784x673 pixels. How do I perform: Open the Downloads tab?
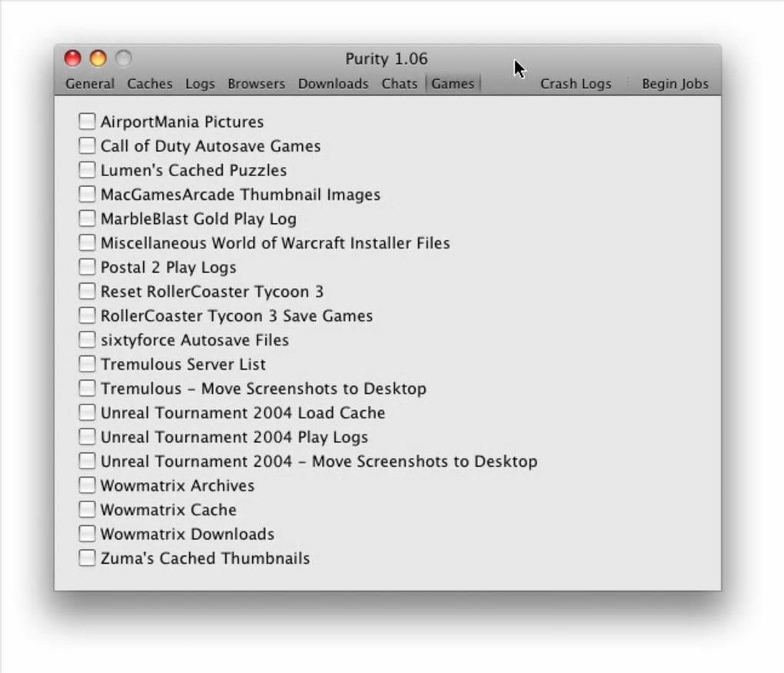tap(334, 84)
